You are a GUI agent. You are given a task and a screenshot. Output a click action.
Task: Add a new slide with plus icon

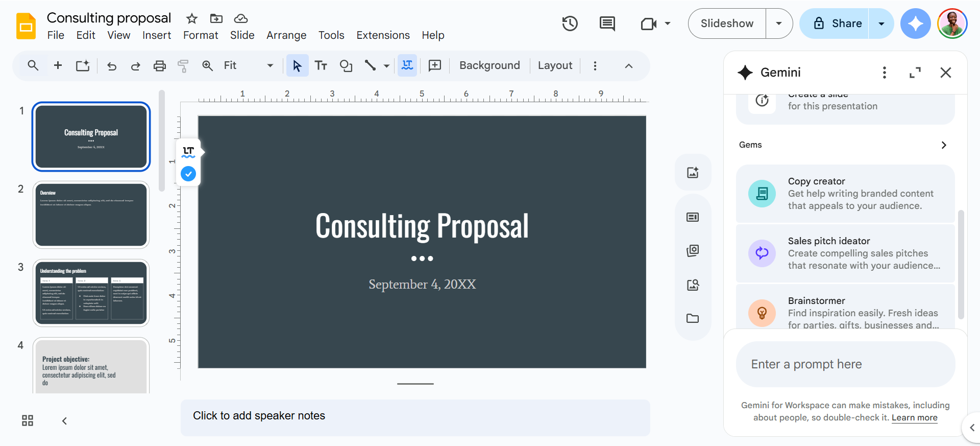pyautogui.click(x=58, y=65)
